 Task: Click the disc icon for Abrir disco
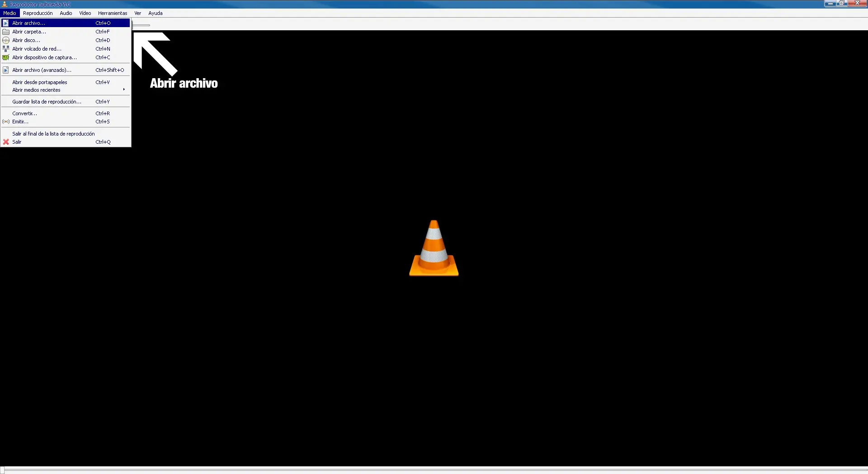tap(6, 40)
